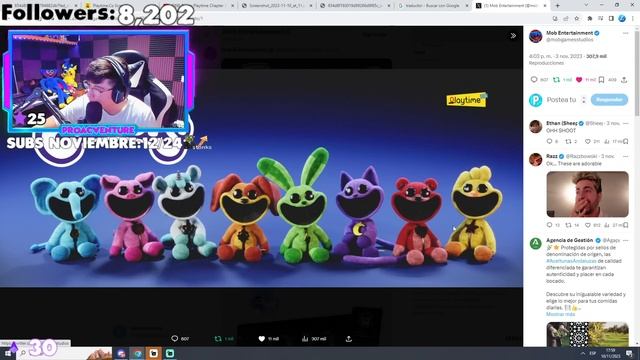Click retweet icon in sidebar post stats

click(556, 80)
